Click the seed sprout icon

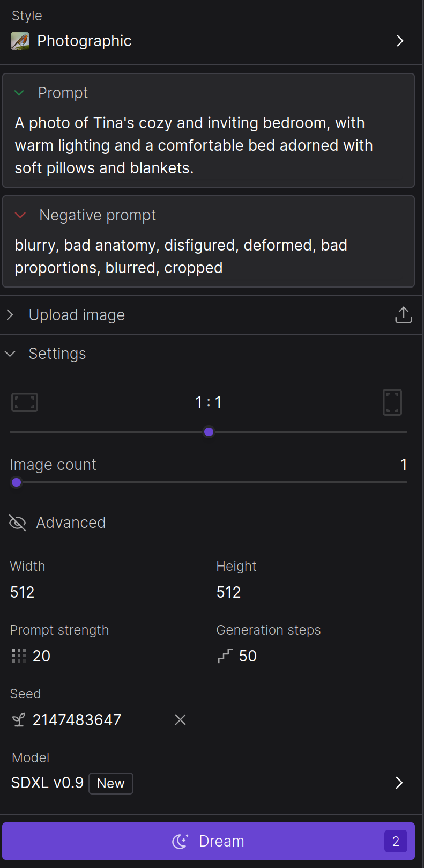click(x=18, y=719)
